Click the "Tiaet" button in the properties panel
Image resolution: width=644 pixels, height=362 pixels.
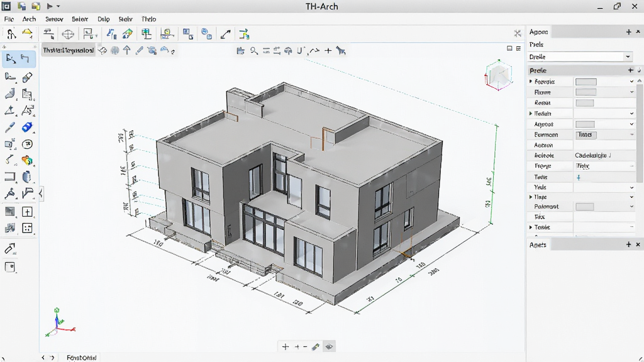point(586,134)
